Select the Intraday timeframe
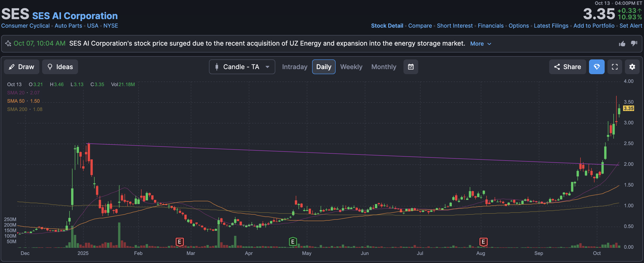Viewport: 644px width, 263px height. tap(295, 67)
